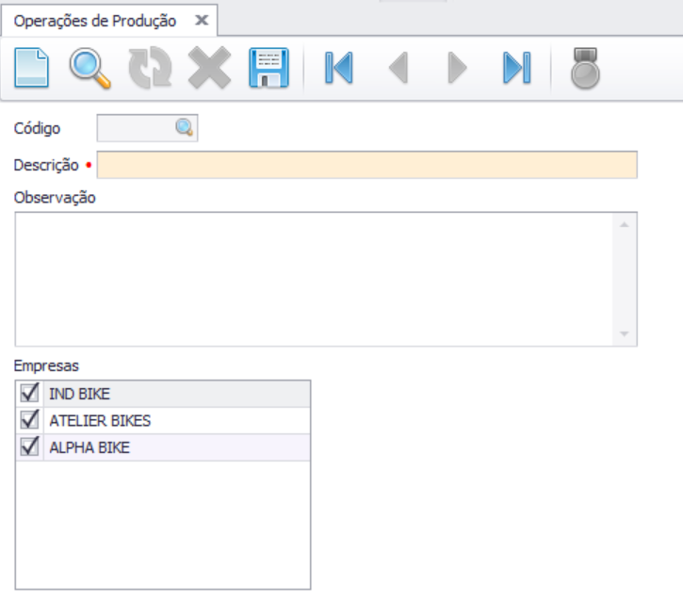
Task: Close the Operações de Produção tab
Action: (x=201, y=21)
